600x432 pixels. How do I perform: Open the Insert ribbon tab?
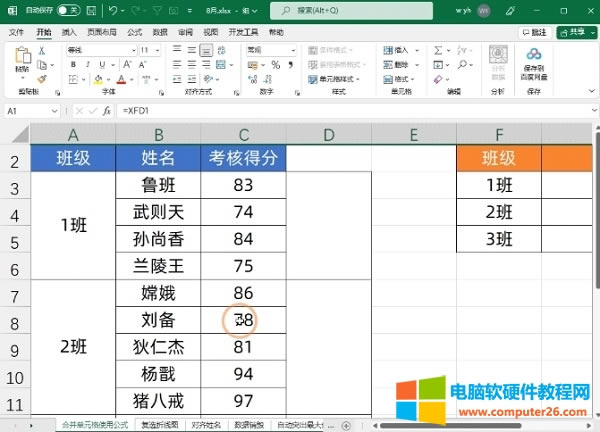point(69,32)
